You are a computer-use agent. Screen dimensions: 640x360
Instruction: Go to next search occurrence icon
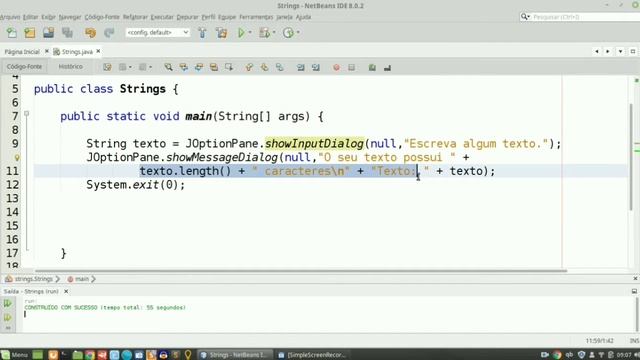click(198, 67)
